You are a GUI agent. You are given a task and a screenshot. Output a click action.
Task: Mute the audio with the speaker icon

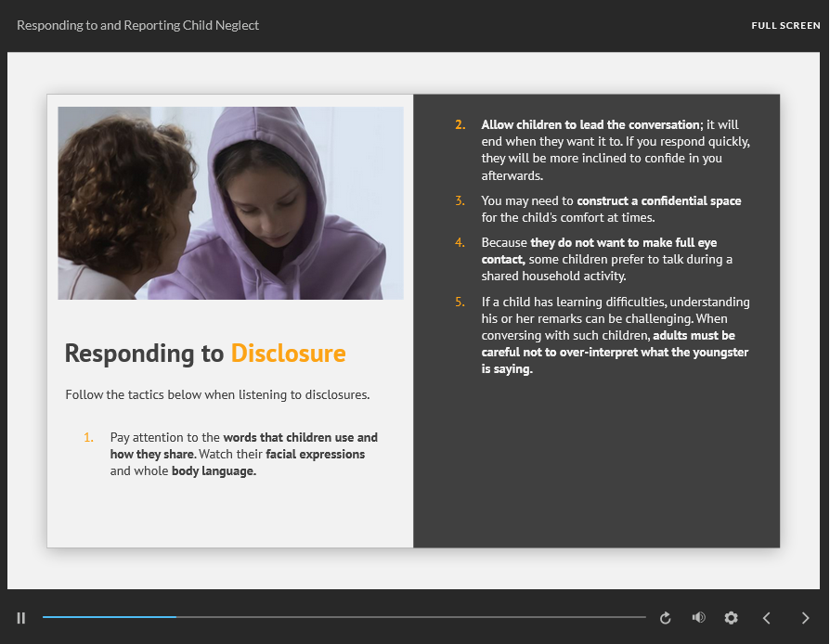698,618
